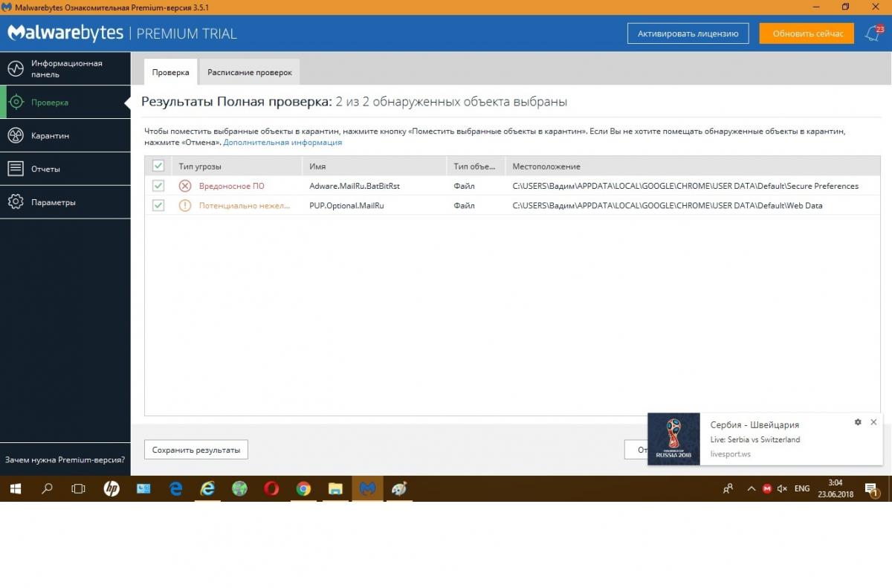Open the Paint palette taskbar icon
The height and width of the screenshot is (588, 892).
[x=399, y=488]
